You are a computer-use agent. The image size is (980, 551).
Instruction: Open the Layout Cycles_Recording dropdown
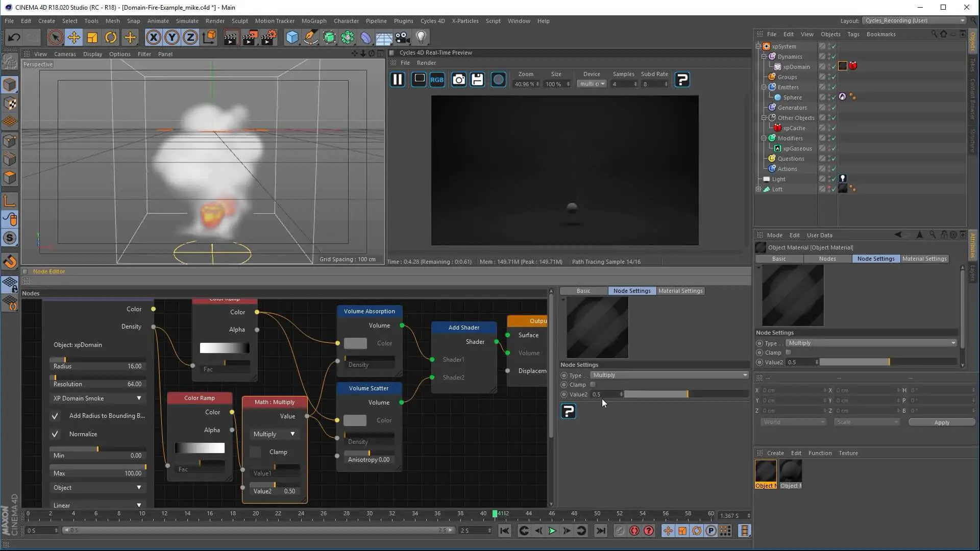914,20
